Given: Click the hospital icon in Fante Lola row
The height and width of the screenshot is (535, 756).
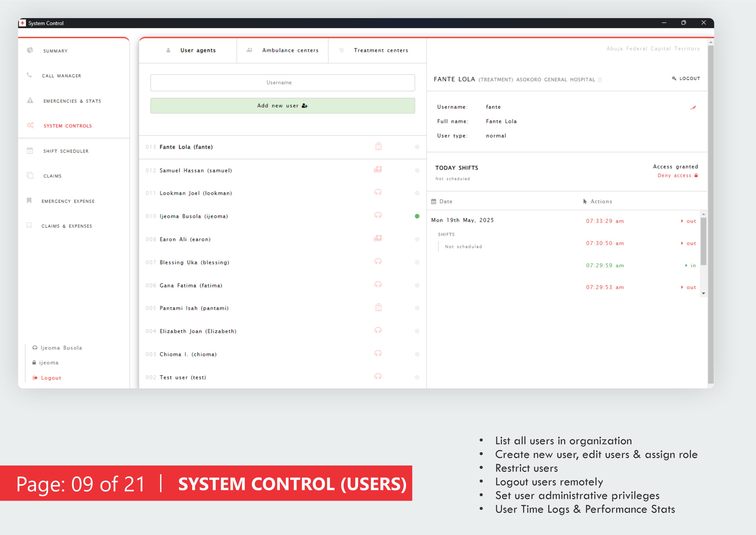Looking at the screenshot, I should [x=379, y=146].
